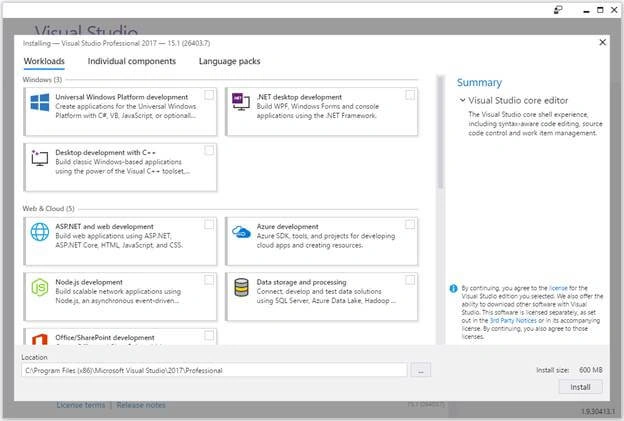Image resolution: width=624 pixels, height=421 pixels.
Task: Click the Azure development cloud icon
Action: 241,232
